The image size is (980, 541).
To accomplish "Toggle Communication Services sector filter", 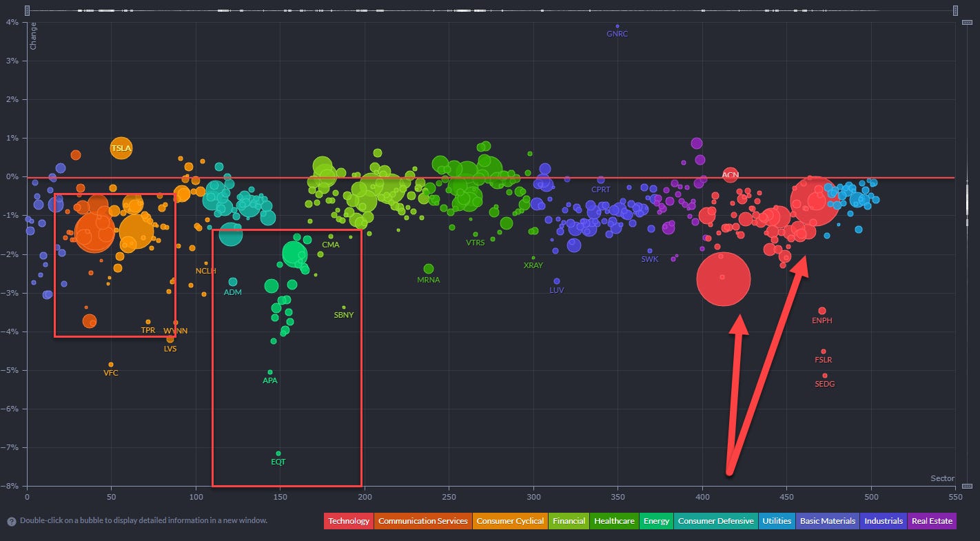I will coord(422,521).
